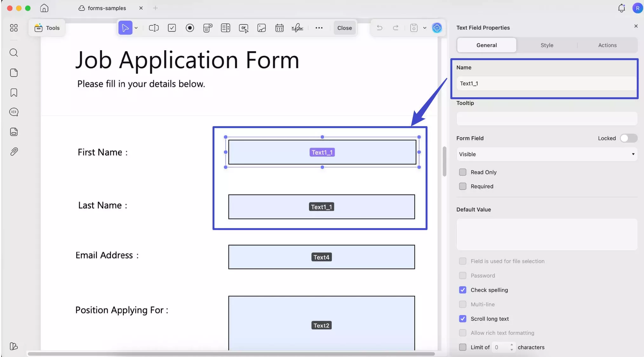
Task: Expand the pointer tool dropdown arrow
Action: [136, 28]
